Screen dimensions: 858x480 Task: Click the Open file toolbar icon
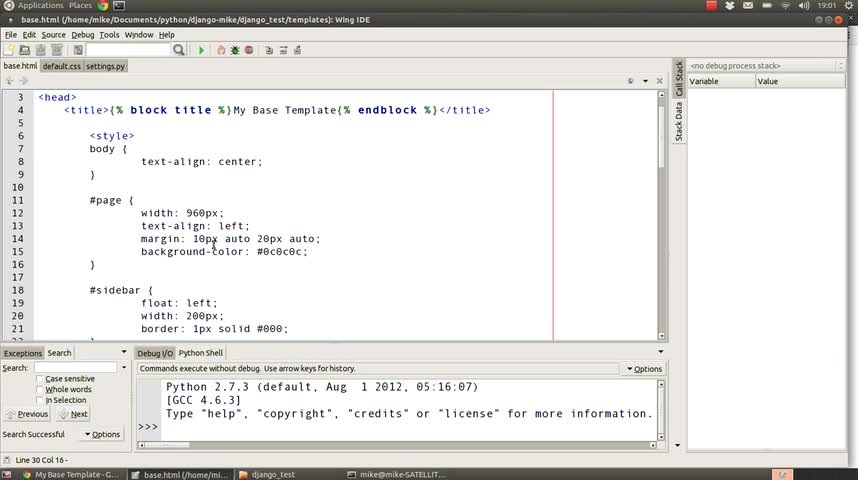tap(25, 50)
